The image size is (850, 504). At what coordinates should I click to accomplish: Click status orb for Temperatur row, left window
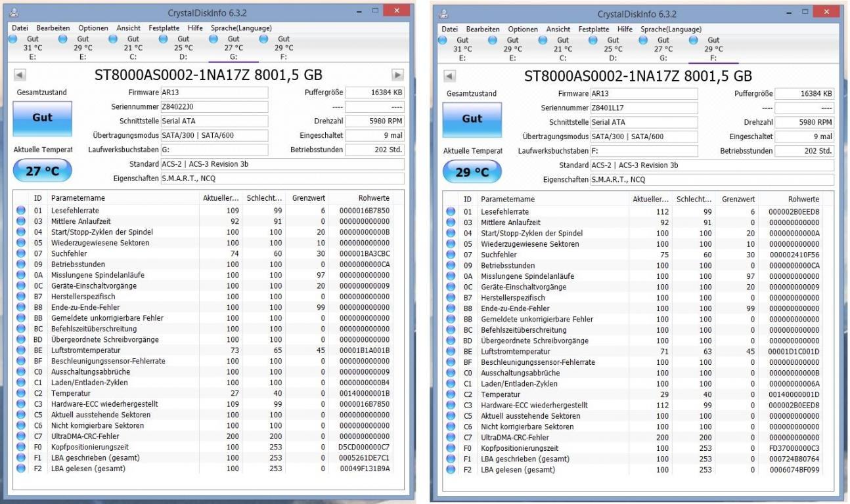pyautogui.click(x=21, y=393)
